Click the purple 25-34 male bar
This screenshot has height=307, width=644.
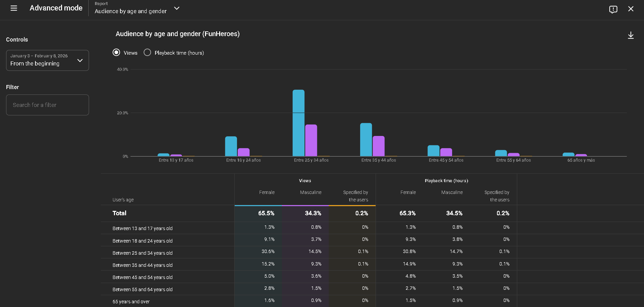pos(311,140)
